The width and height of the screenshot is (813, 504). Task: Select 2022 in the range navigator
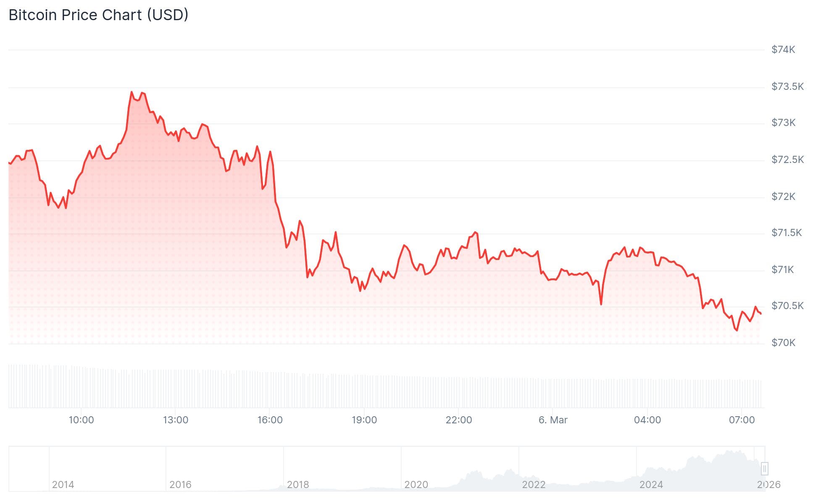point(534,485)
